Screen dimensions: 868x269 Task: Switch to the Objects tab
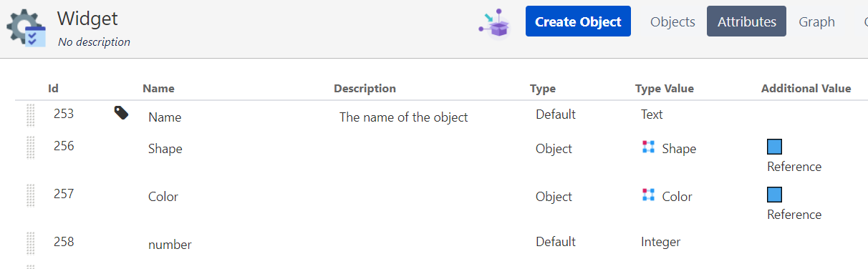pos(672,21)
